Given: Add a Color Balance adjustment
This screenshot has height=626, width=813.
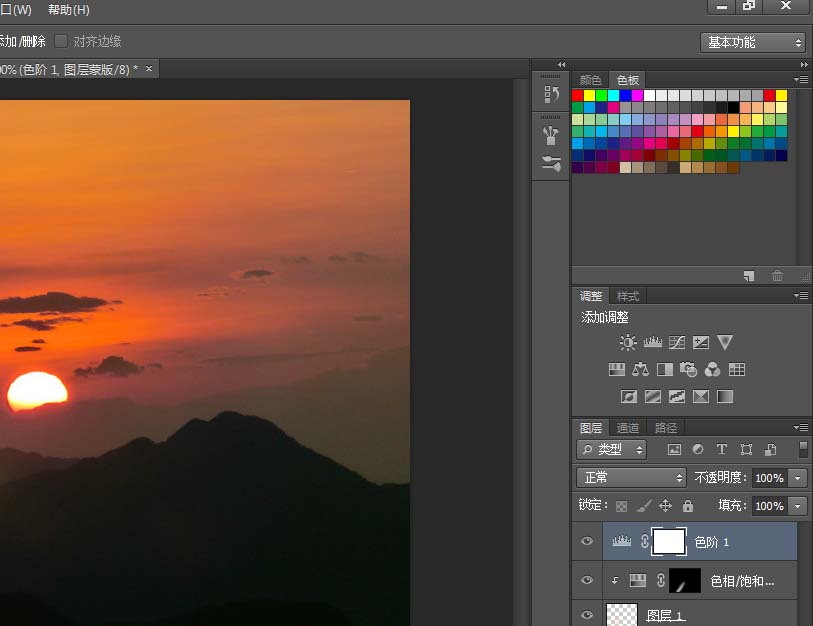Looking at the screenshot, I should click(x=640, y=368).
